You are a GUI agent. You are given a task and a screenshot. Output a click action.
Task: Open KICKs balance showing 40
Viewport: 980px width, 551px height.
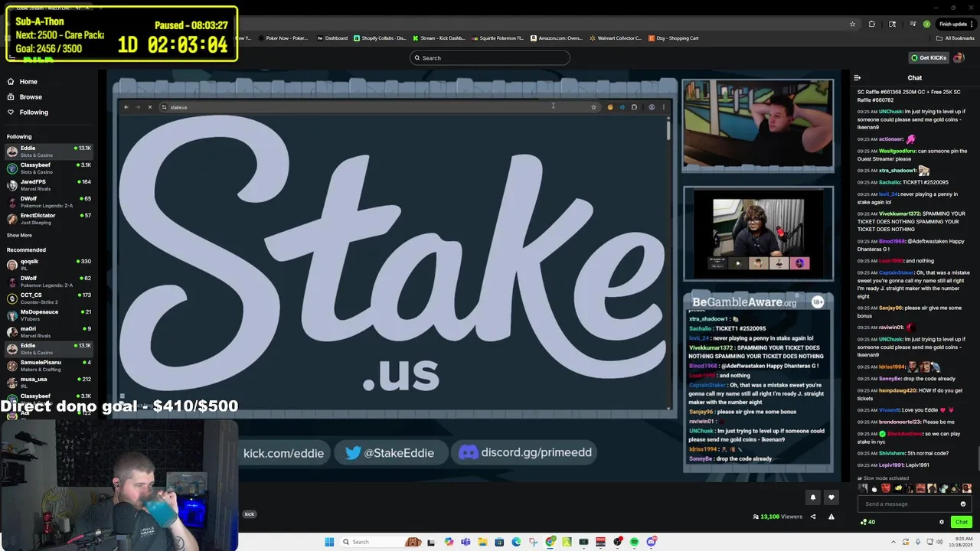(x=868, y=522)
